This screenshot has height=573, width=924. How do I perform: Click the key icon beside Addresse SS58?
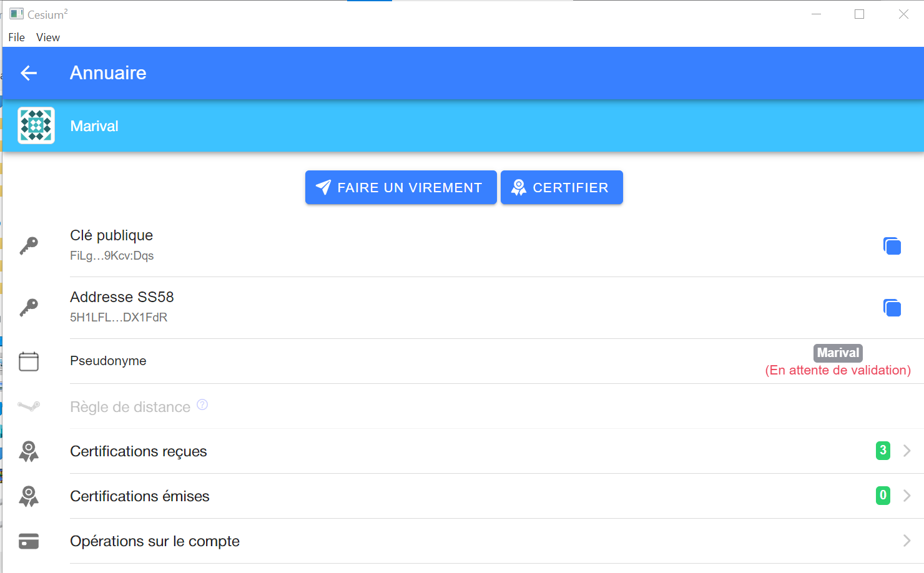(29, 308)
